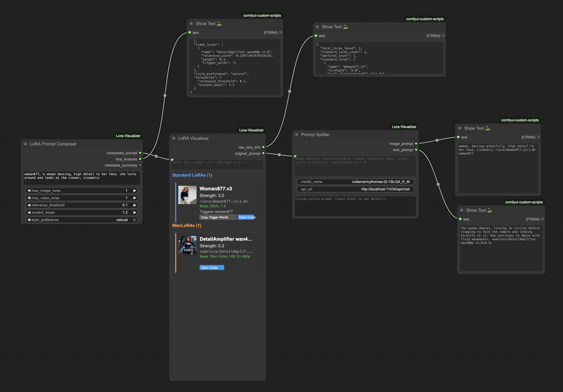Click the 'Base: Wan Video 14B i2v 480p' label
This screenshot has height=392, width=563.
click(x=225, y=256)
